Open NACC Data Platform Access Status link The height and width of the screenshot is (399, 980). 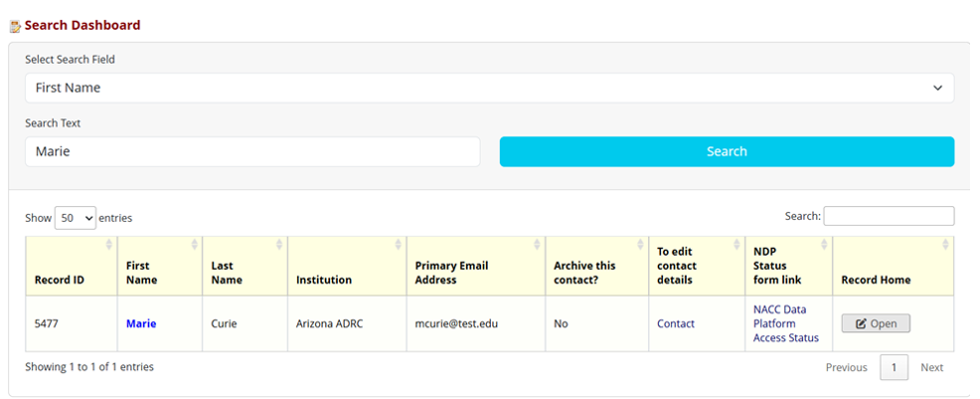[x=785, y=324]
